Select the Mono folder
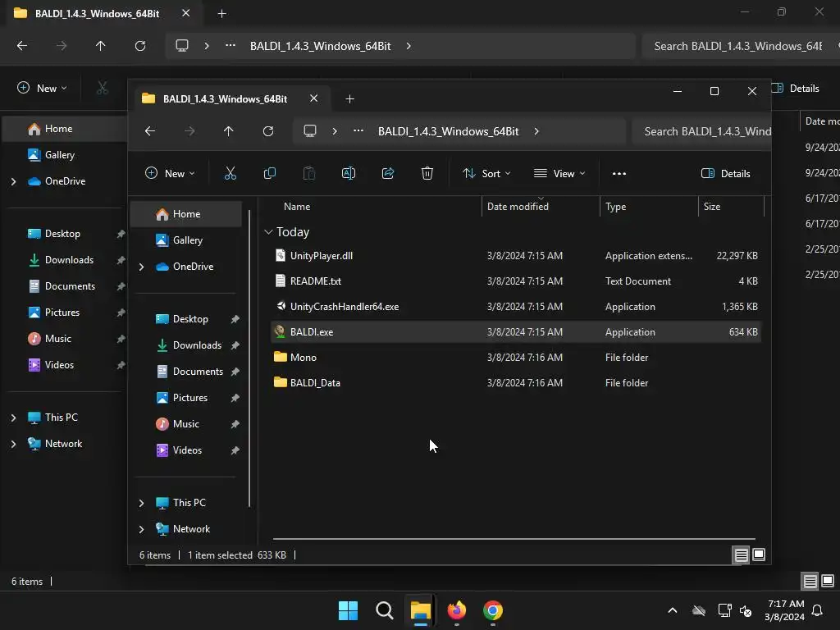This screenshot has width=840, height=630. (515, 358)
